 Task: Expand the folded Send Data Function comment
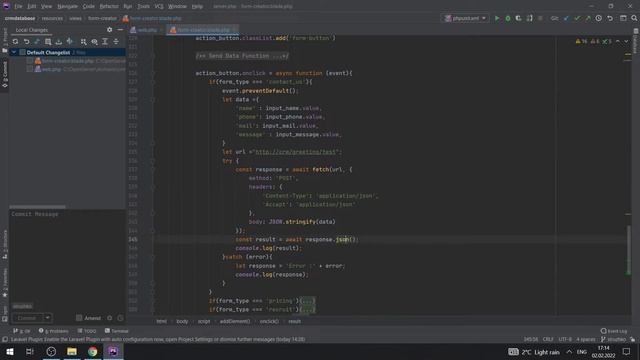tap(242, 56)
